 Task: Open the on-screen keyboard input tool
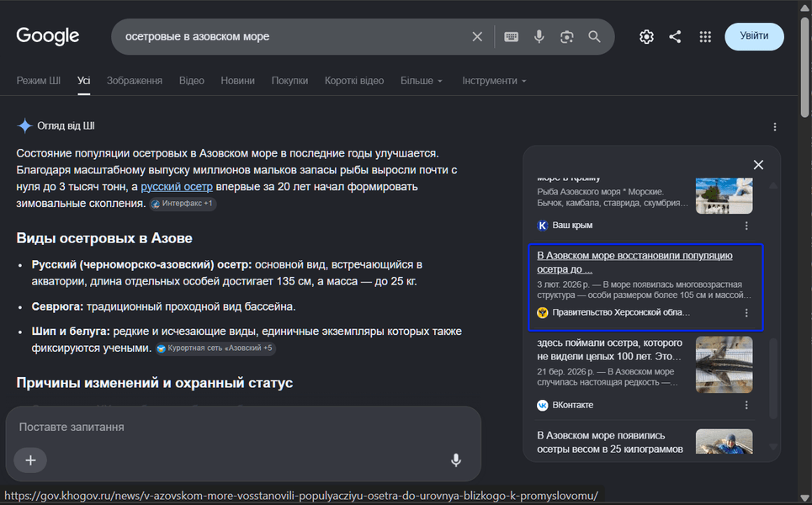511,37
